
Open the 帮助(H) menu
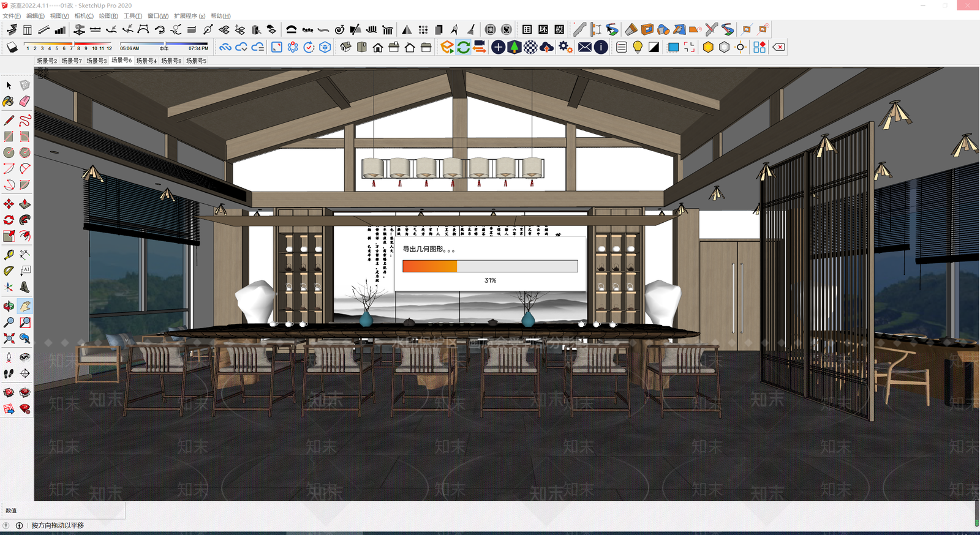[x=221, y=16]
